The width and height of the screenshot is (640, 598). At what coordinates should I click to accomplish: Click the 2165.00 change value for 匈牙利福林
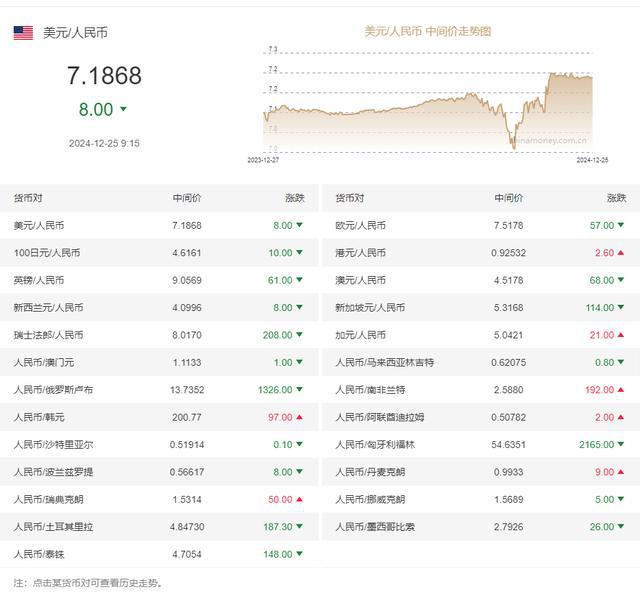596,445
